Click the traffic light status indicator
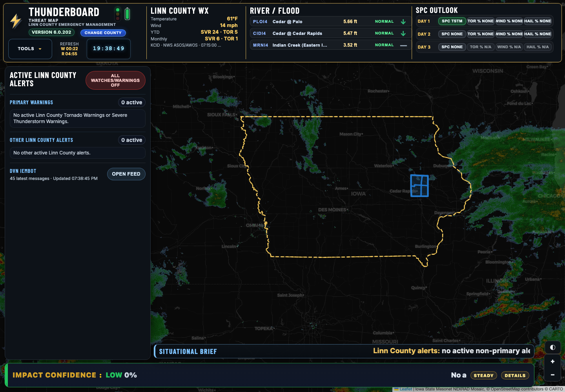Image resolution: width=565 pixels, height=392 pixels. tap(117, 14)
